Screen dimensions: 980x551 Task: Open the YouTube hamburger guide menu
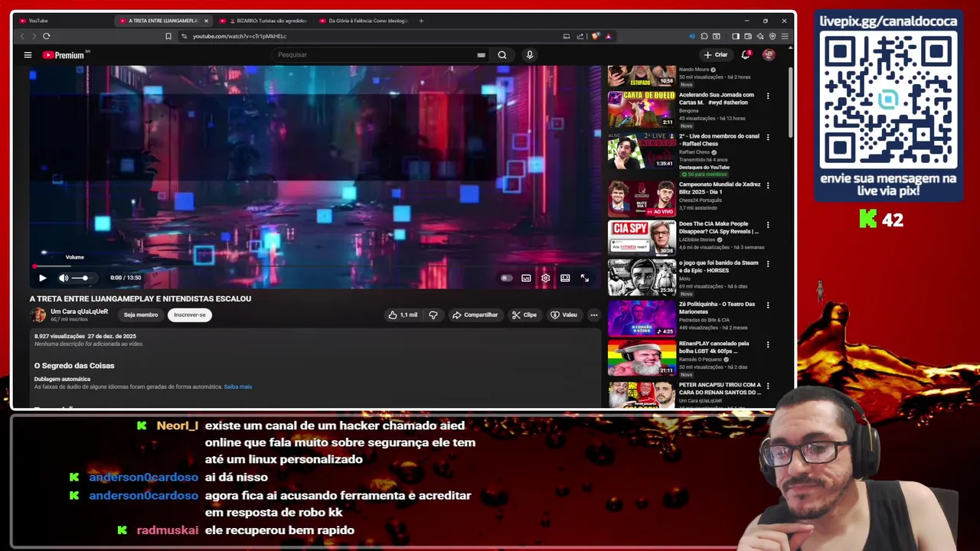tap(28, 55)
